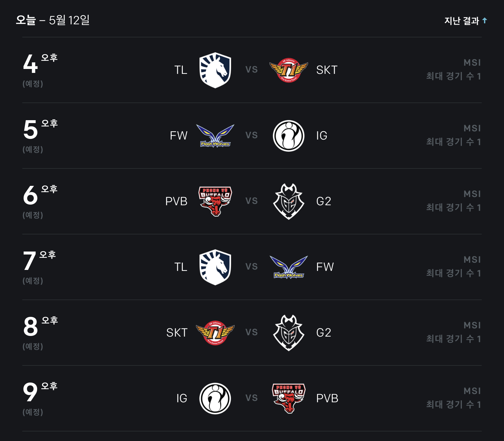Click SKT T1 logo in 8 PM match
504x441 pixels.
[x=215, y=333]
